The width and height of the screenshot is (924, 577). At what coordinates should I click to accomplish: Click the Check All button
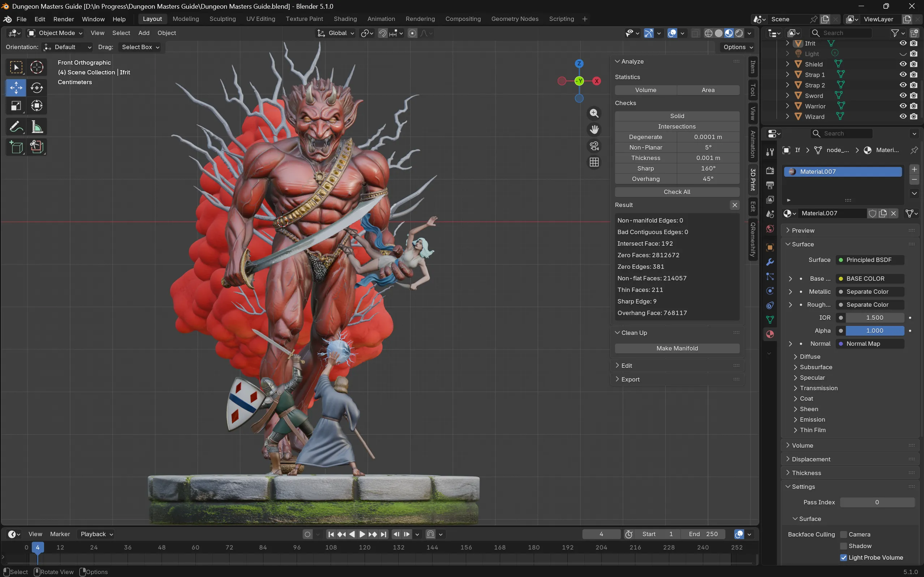click(677, 192)
